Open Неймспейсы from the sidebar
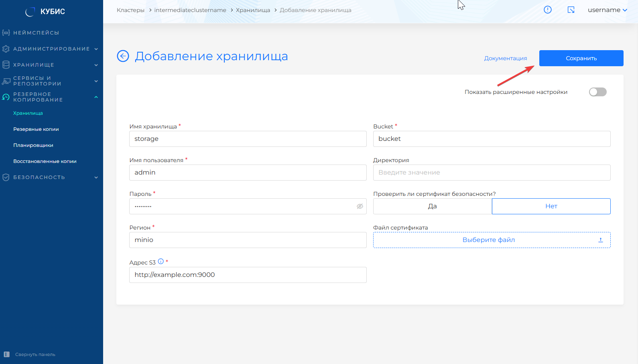638x364 pixels. [36, 33]
